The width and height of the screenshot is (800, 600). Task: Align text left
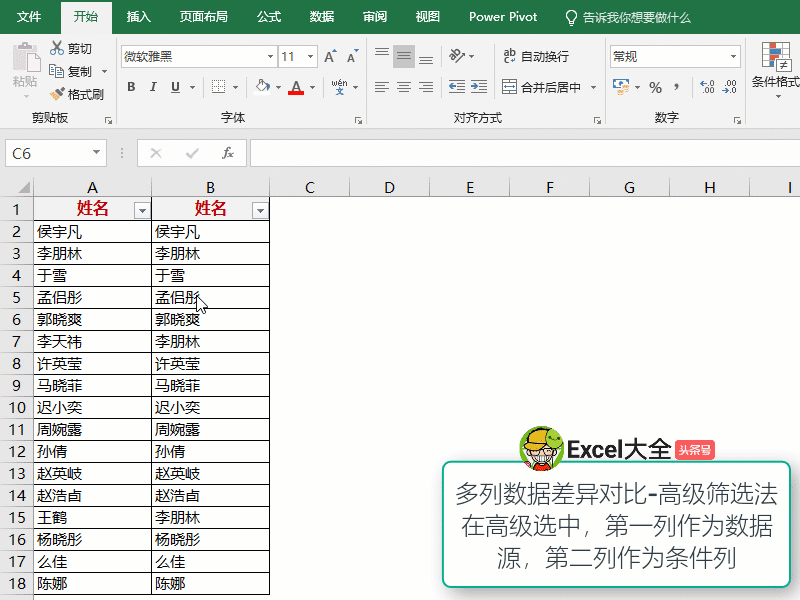click(382, 87)
